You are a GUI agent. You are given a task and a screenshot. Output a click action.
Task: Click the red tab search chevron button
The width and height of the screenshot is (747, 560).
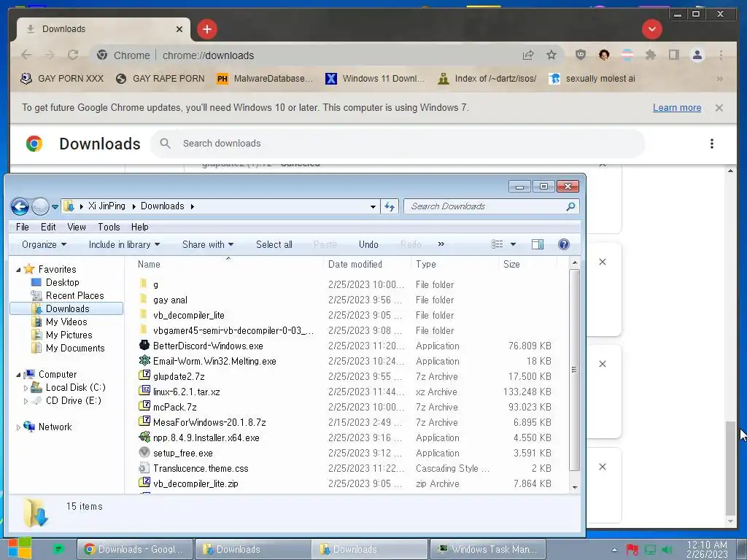coord(651,29)
